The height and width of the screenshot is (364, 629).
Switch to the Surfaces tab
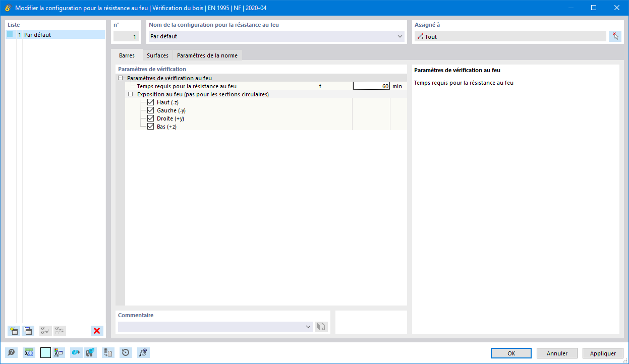point(157,55)
